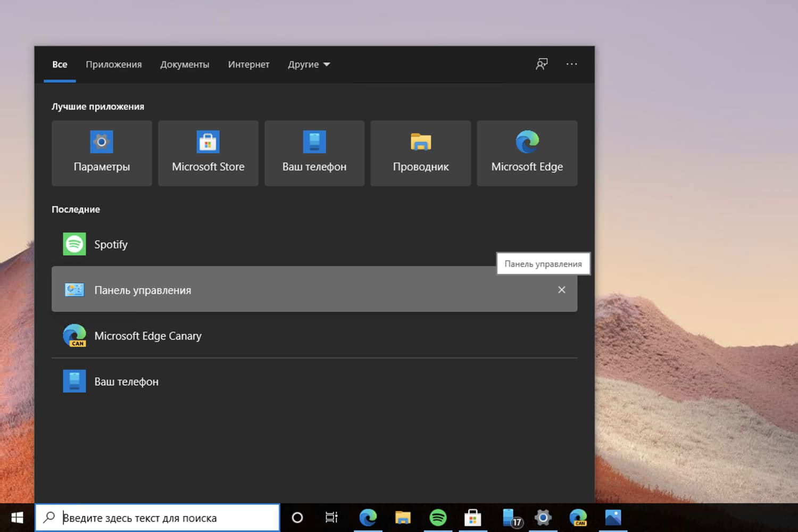Launch Photos app from the taskbar
This screenshot has width=798, height=532.
point(613,517)
